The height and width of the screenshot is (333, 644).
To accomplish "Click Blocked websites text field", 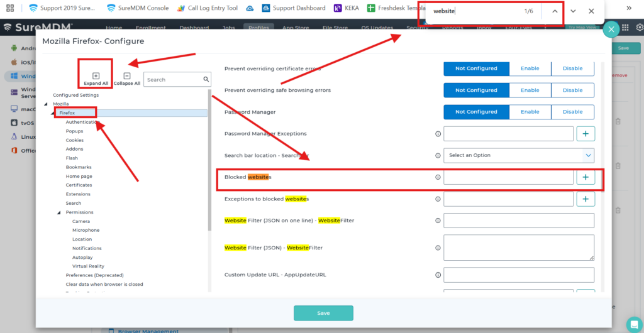I will (508, 177).
